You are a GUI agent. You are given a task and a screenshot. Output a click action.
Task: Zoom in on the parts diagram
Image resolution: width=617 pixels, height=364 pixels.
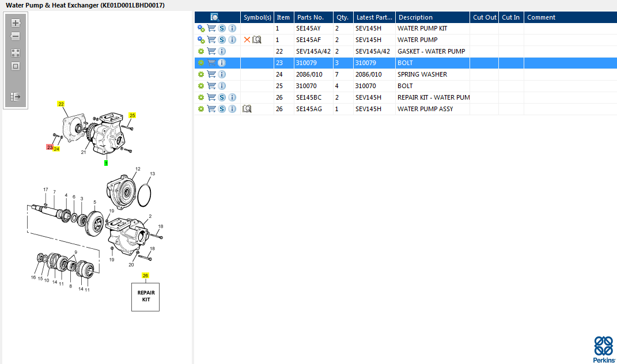16,23
